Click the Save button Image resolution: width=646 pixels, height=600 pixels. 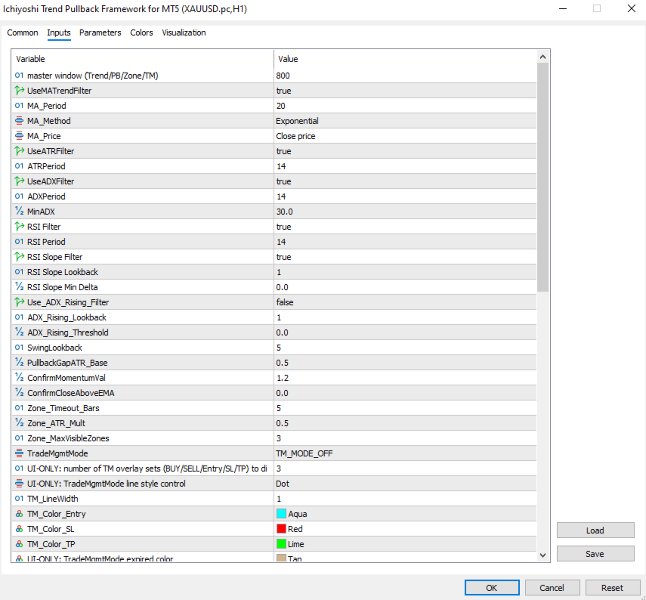tap(595, 554)
